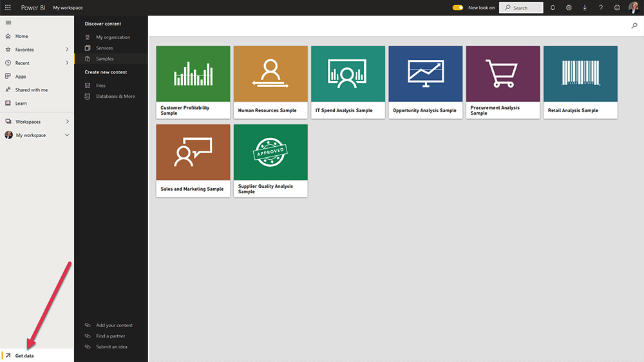644x362 pixels.
Task: Toggle the New look on switch
Action: click(458, 8)
